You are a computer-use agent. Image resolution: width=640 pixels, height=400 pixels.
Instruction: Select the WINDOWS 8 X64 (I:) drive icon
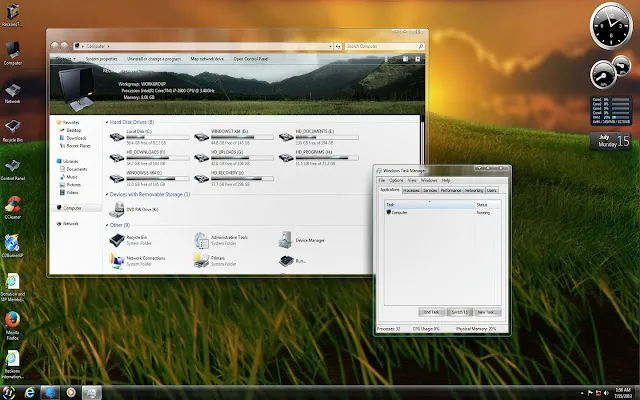(117, 178)
